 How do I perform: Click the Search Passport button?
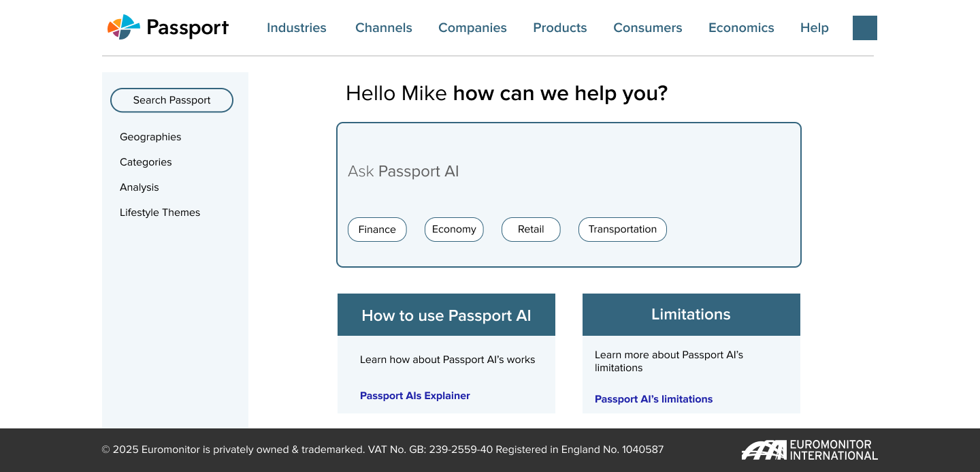coord(171,100)
